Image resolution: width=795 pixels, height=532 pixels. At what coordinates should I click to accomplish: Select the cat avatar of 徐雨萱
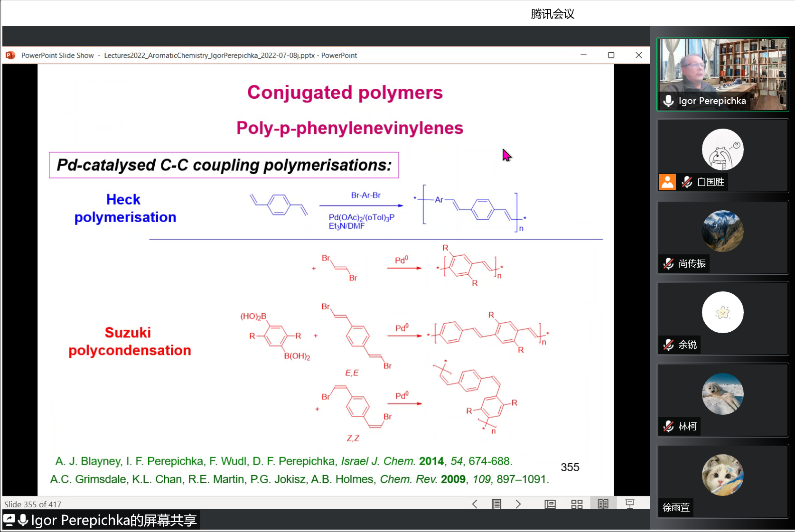[x=722, y=475]
